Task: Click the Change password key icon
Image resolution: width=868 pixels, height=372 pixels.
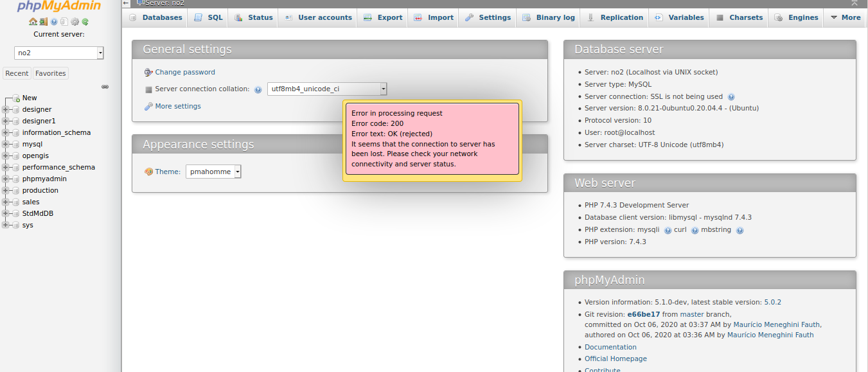Action: pos(148,73)
